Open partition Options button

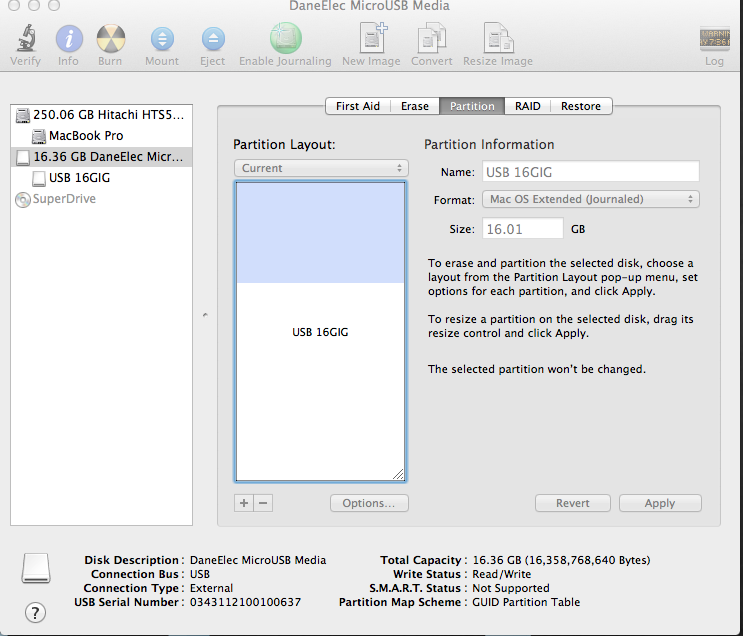(x=369, y=503)
